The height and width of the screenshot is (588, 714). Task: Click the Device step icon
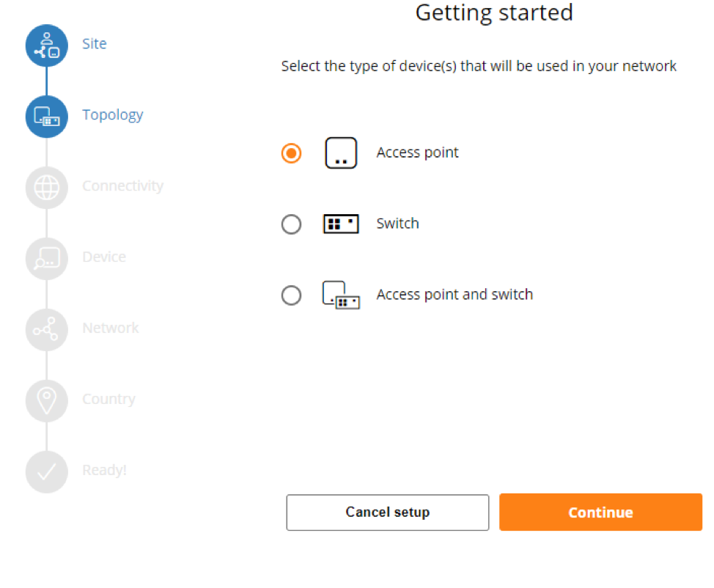(47, 258)
